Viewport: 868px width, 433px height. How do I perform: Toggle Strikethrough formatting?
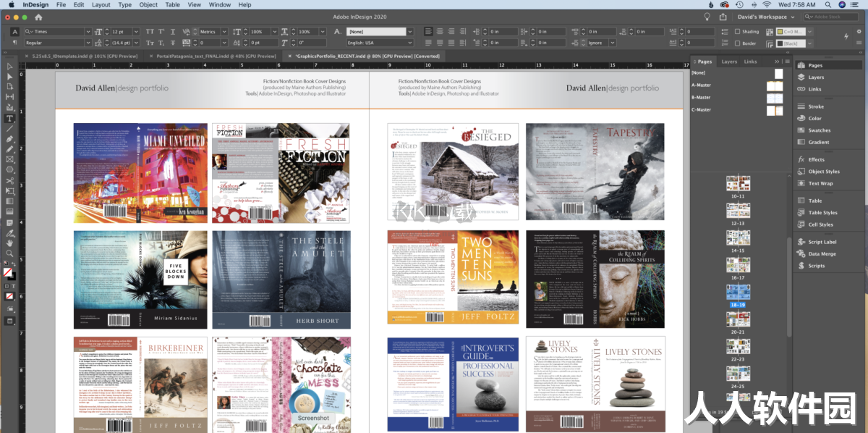[x=173, y=43]
